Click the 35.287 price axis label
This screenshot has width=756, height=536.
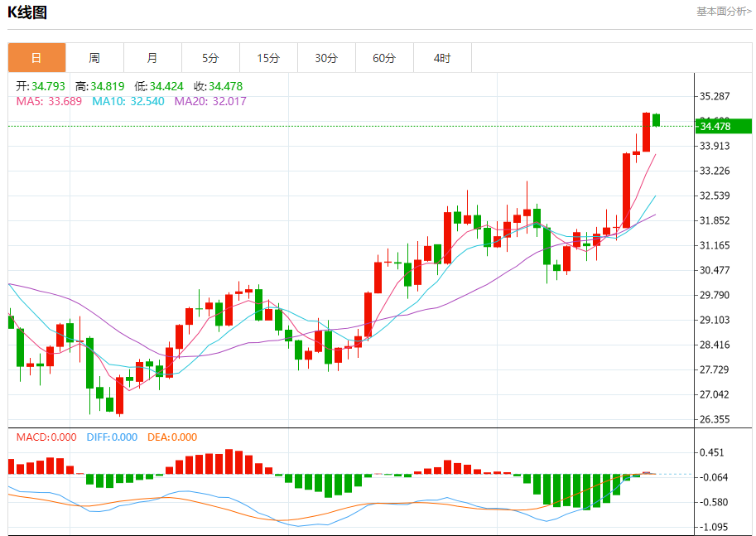click(x=715, y=96)
